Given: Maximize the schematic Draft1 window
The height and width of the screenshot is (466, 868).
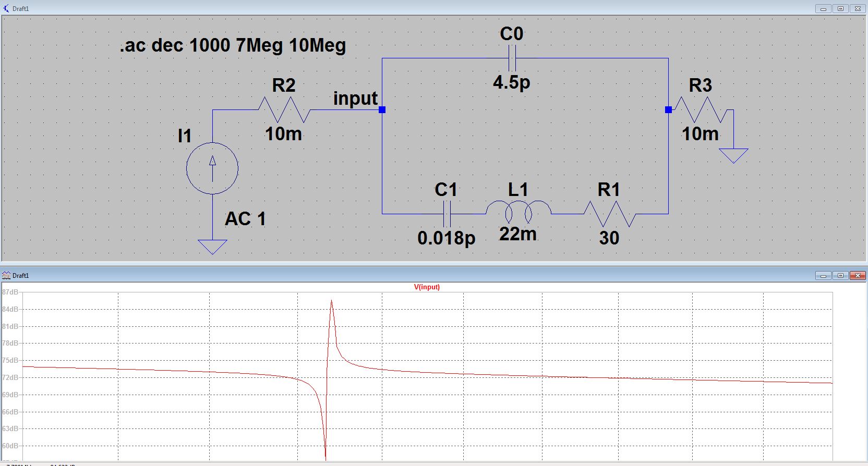Looking at the screenshot, I should tap(840, 8).
